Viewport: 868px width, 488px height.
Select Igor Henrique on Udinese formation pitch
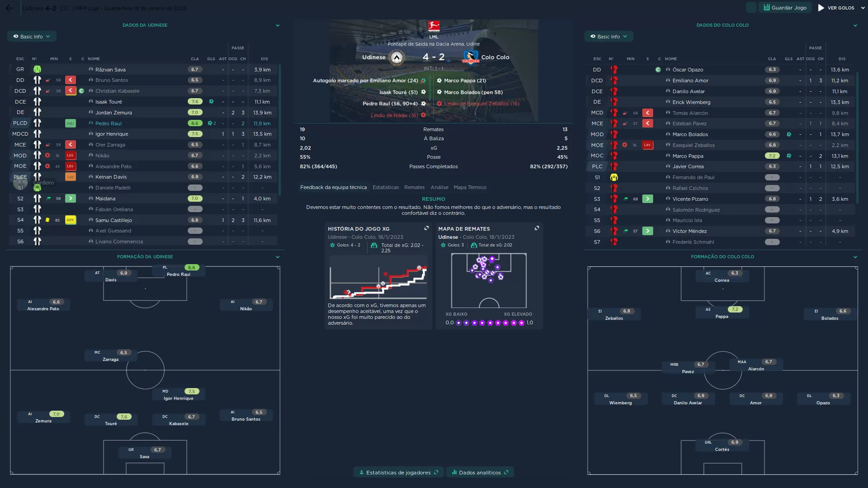[178, 395]
